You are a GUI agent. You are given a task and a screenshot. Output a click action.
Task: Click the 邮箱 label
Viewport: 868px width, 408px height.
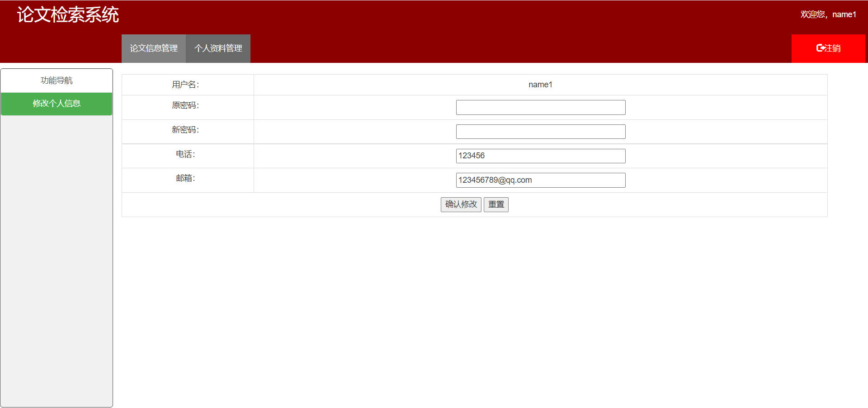coord(185,178)
